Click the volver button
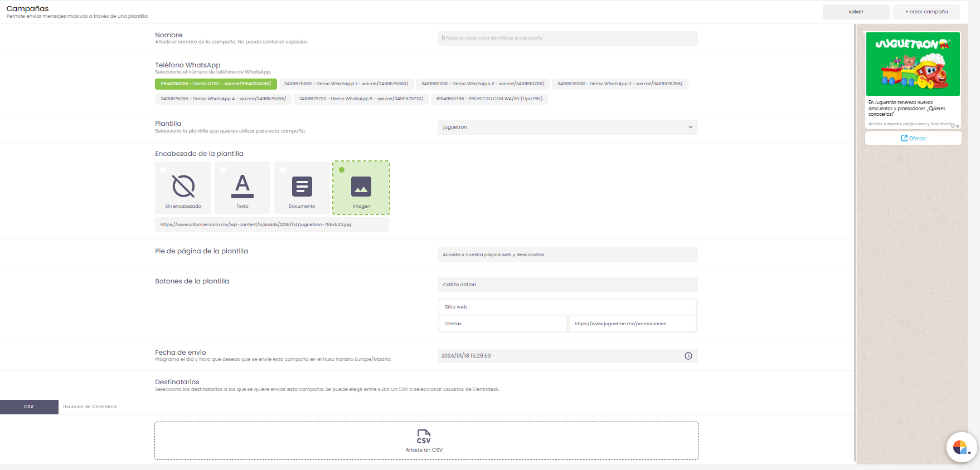980x470 pixels. (856, 12)
